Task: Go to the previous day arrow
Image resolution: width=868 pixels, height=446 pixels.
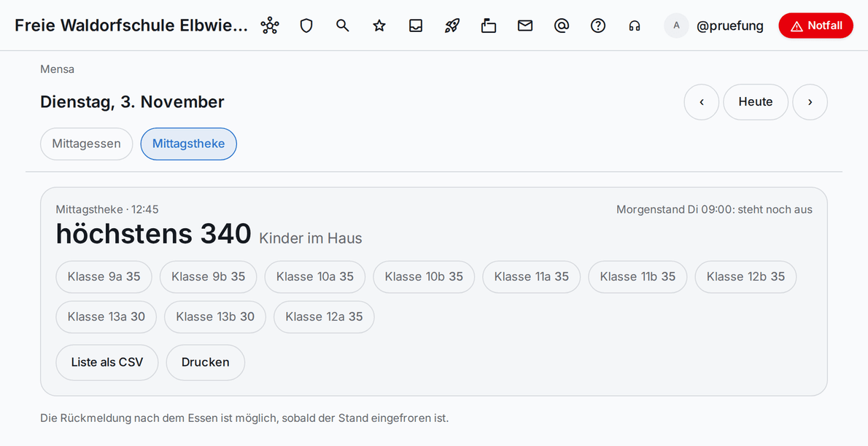Action: (702, 102)
